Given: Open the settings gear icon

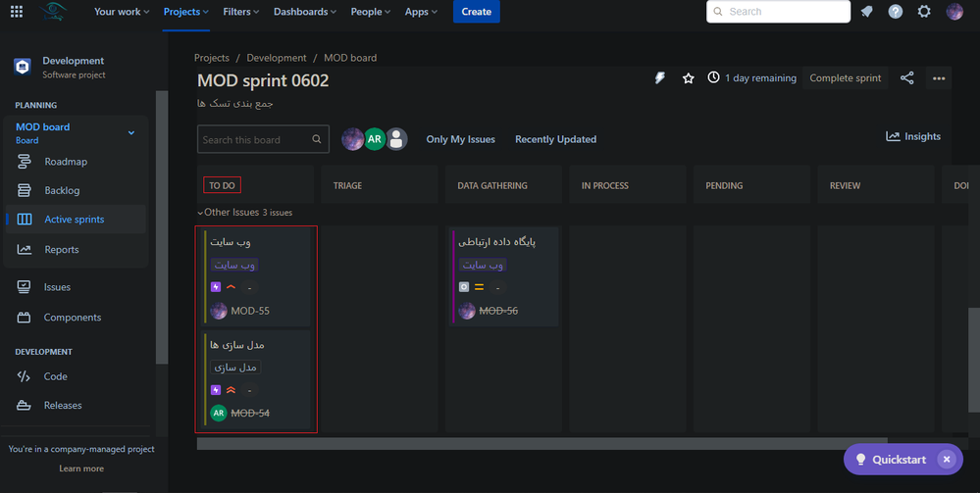Looking at the screenshot, I should 924,11.
